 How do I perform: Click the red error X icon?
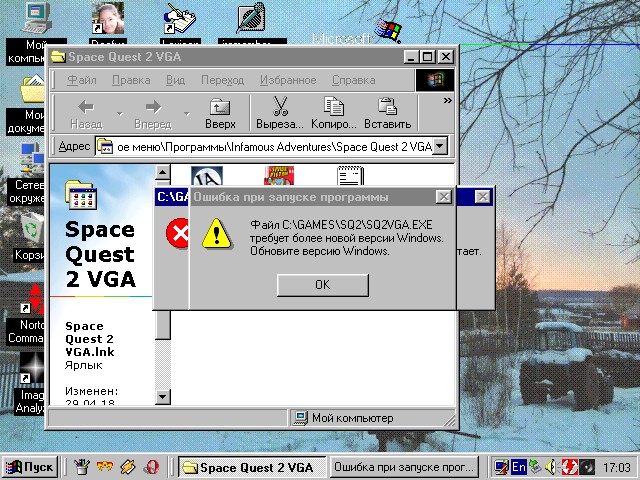pyautogui.click(x=178, y=233)
